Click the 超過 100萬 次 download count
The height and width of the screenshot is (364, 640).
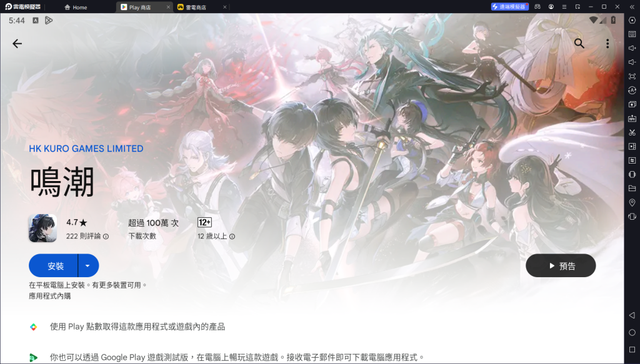coord(154,223)
